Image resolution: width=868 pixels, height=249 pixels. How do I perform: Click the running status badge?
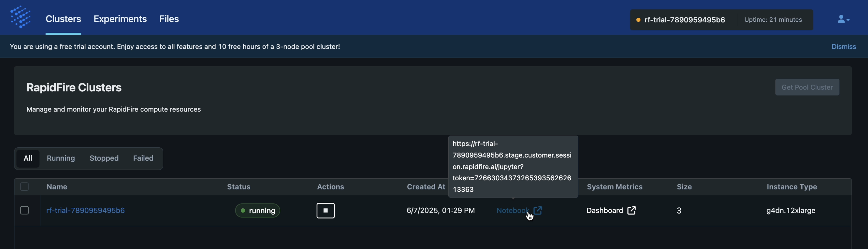click(x=257, y=211)
